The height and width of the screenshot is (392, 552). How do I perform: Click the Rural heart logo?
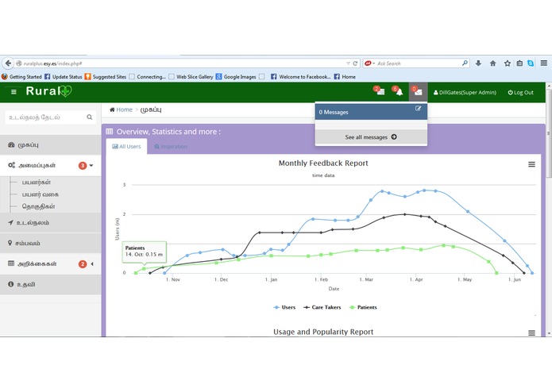coord(48,91)
